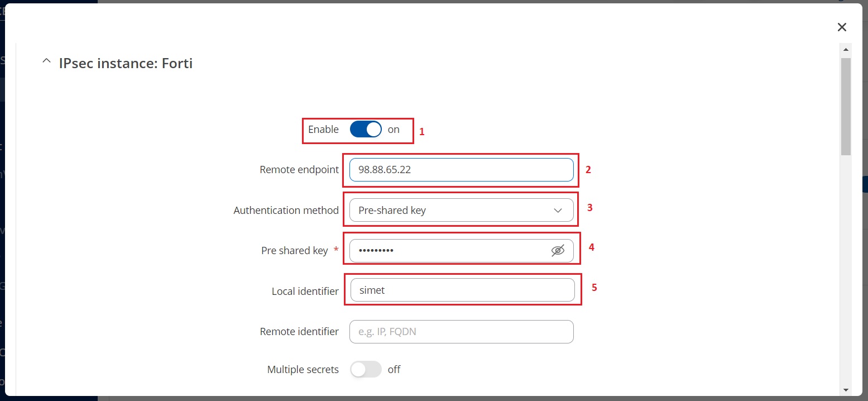
Task: Click the Remote endpoint IP field
Action: click(461, 170)
